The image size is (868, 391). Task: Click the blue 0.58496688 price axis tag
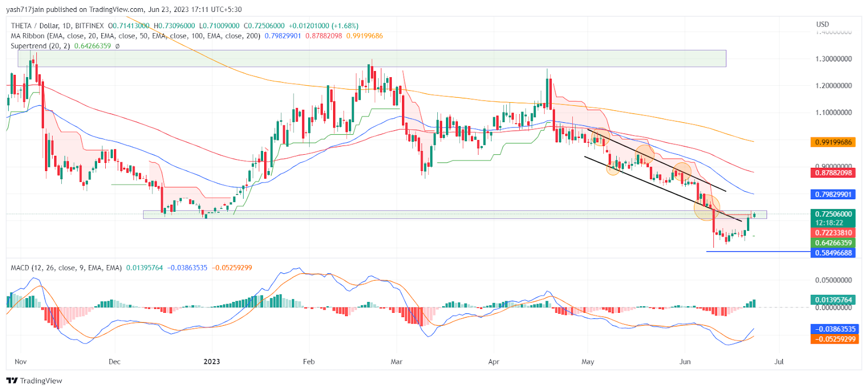pyautogui.click(x=833, y=253)
